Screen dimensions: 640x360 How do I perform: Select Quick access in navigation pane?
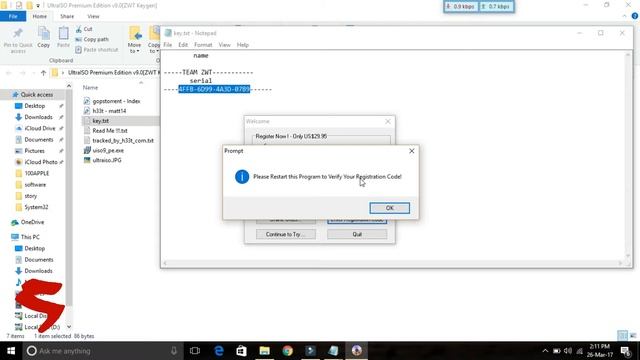click(x=37, y=95)
